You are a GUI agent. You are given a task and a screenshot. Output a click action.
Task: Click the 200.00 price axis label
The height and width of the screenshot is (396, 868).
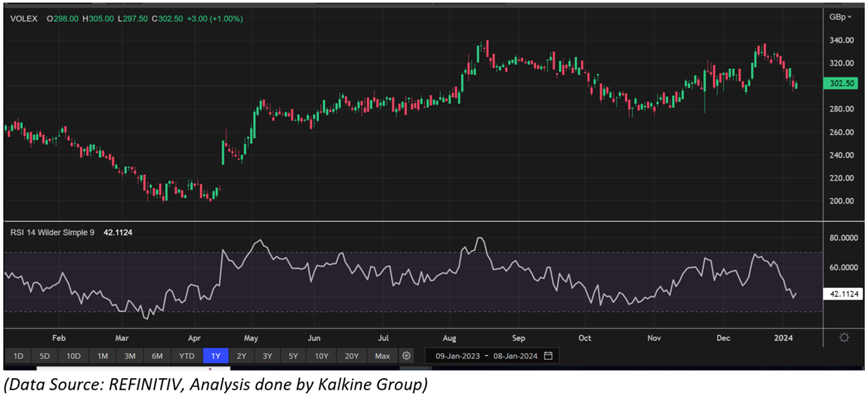(842, 201)
